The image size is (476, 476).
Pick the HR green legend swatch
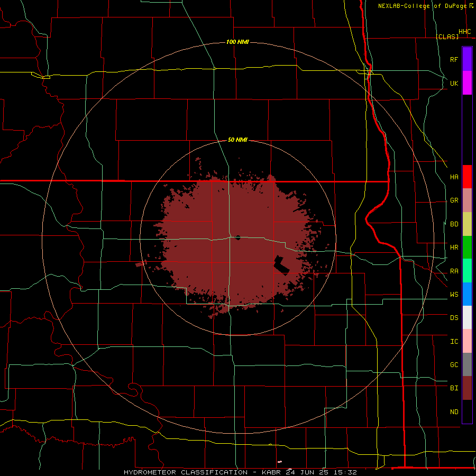(x=467, y=248)
